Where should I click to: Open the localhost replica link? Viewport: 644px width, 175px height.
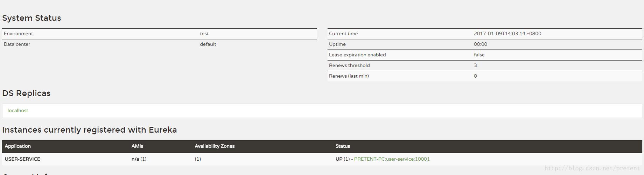point(18,111)
